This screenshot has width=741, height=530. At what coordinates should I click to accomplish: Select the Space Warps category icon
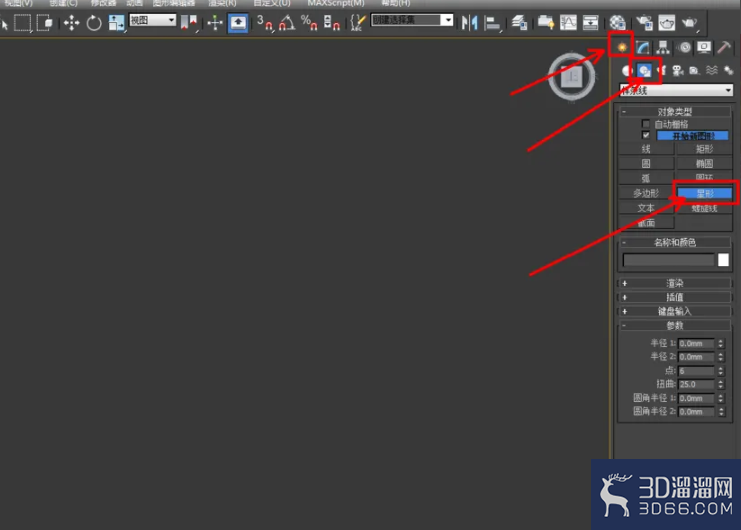pos(712,71)
